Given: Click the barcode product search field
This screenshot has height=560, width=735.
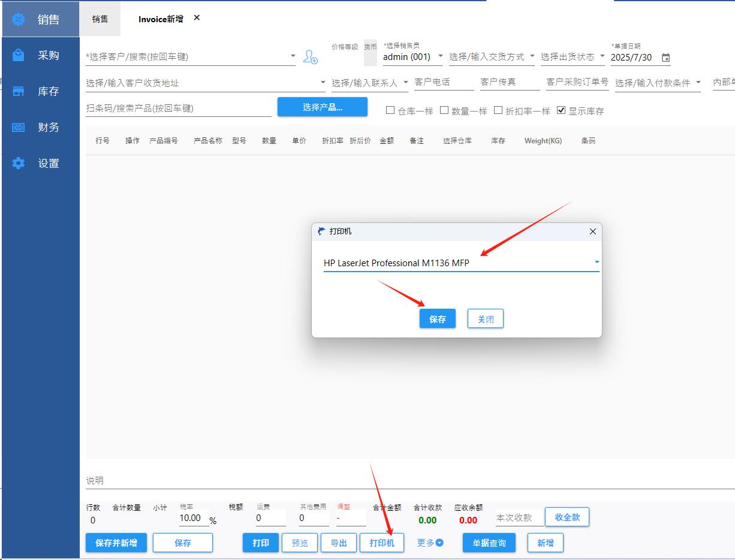Looking at the screenshot, I should [178, 108].
